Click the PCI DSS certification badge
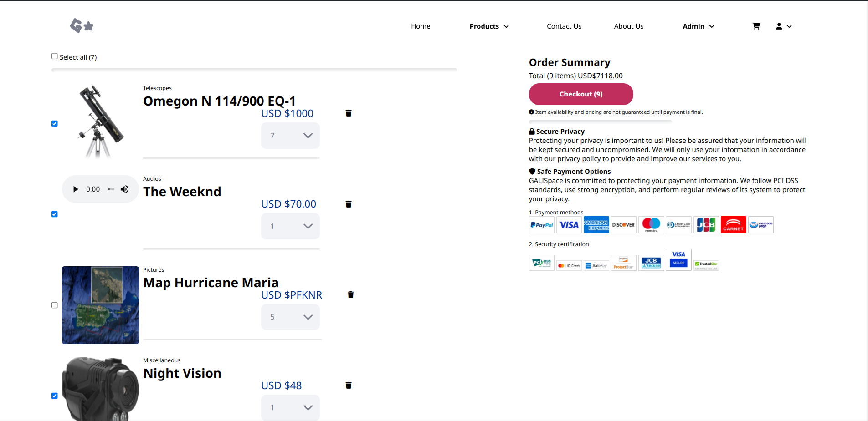Image resolution: width=868 pixels, height=421 pixels. point(542,263)
